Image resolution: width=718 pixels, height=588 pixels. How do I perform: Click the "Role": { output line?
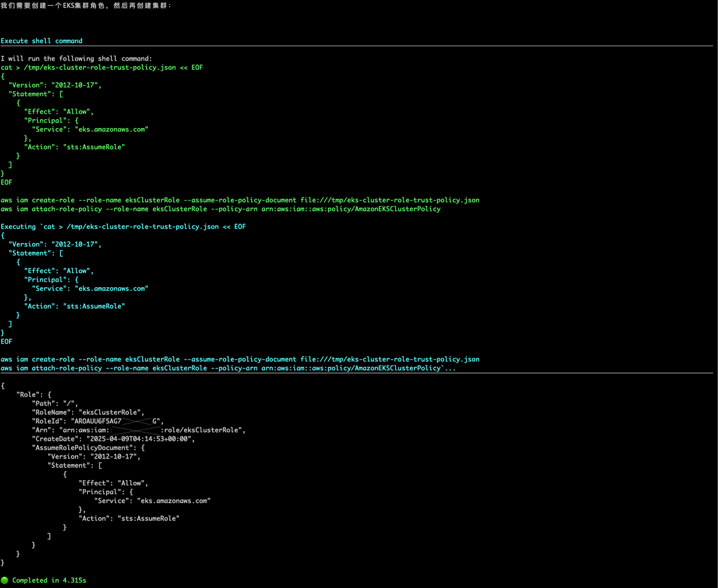click(34, 395)
